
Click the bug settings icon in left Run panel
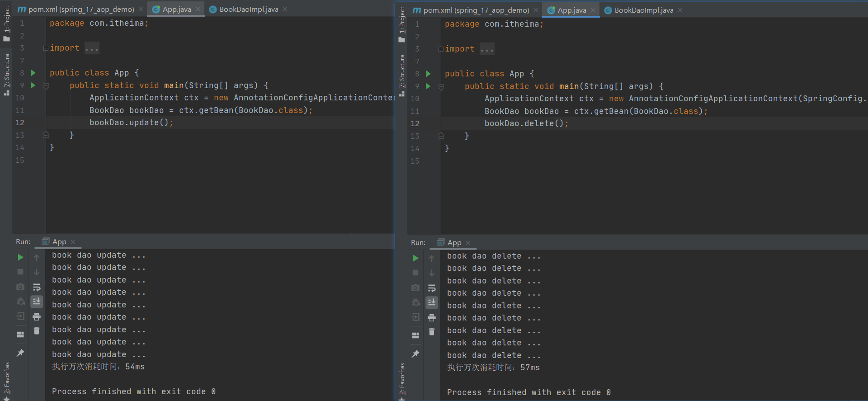click(20, 301)
